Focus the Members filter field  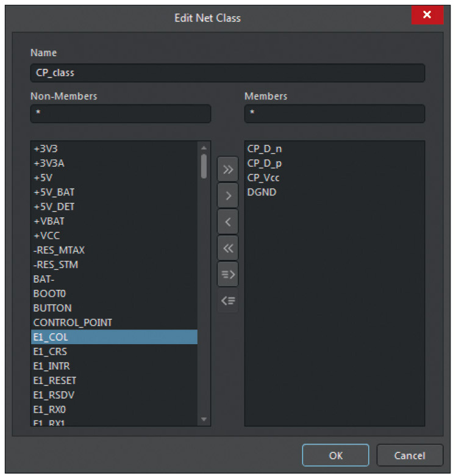(334, 114)
